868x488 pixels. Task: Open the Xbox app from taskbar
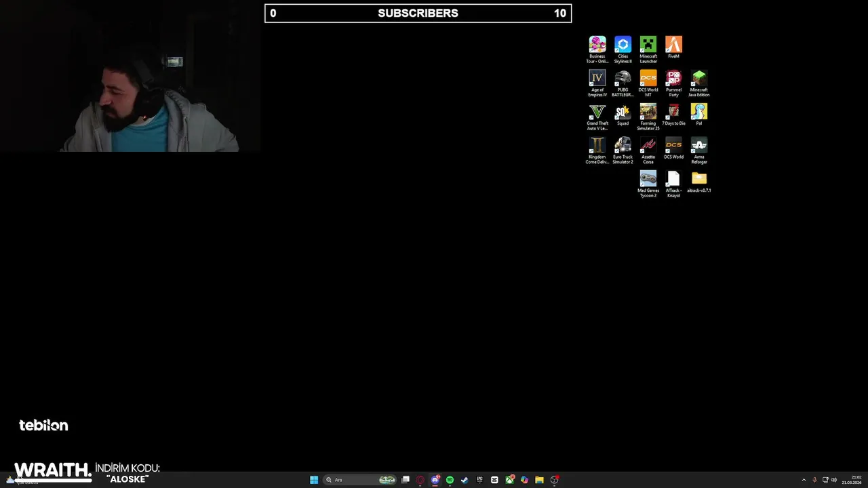[x=509, y=480]
